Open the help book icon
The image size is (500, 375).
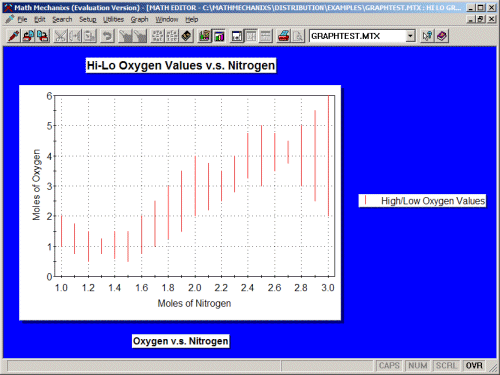coord(442,36)
